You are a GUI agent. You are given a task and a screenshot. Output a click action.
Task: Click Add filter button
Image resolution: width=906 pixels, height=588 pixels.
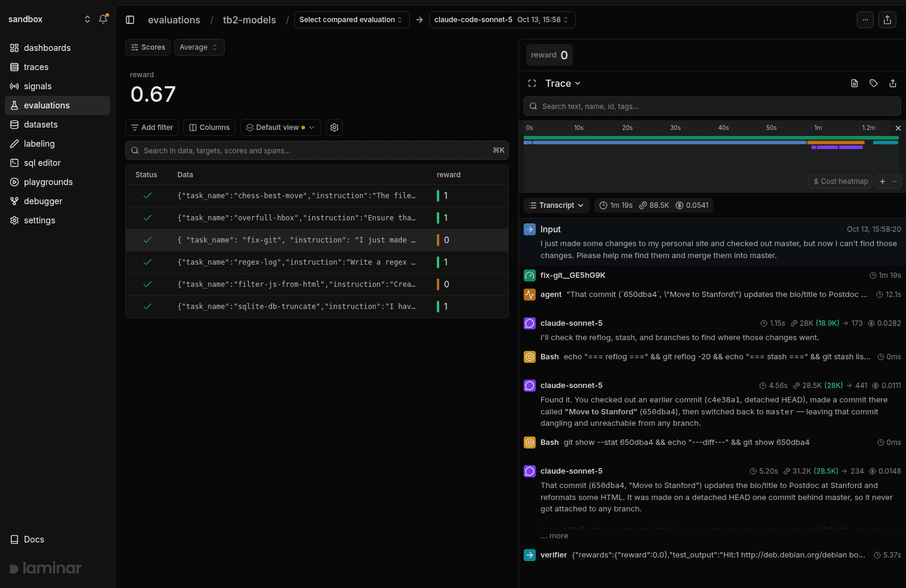point(152,128)
